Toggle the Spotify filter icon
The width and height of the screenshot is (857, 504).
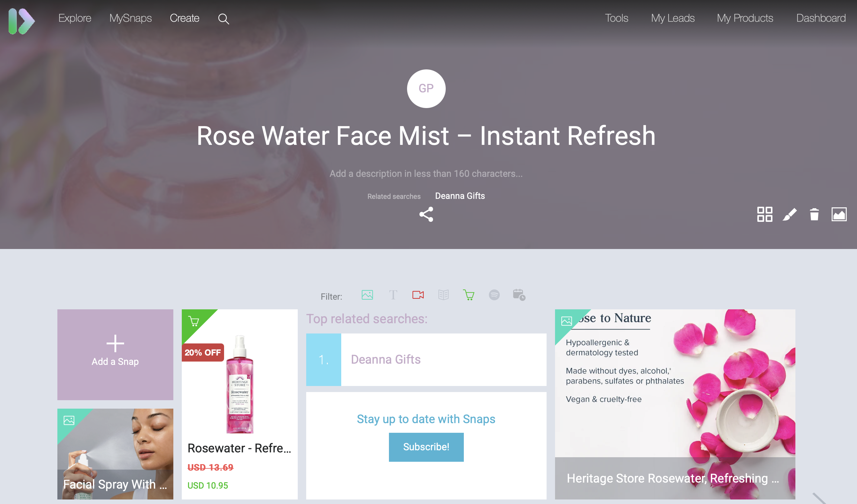tap(494, 295)
